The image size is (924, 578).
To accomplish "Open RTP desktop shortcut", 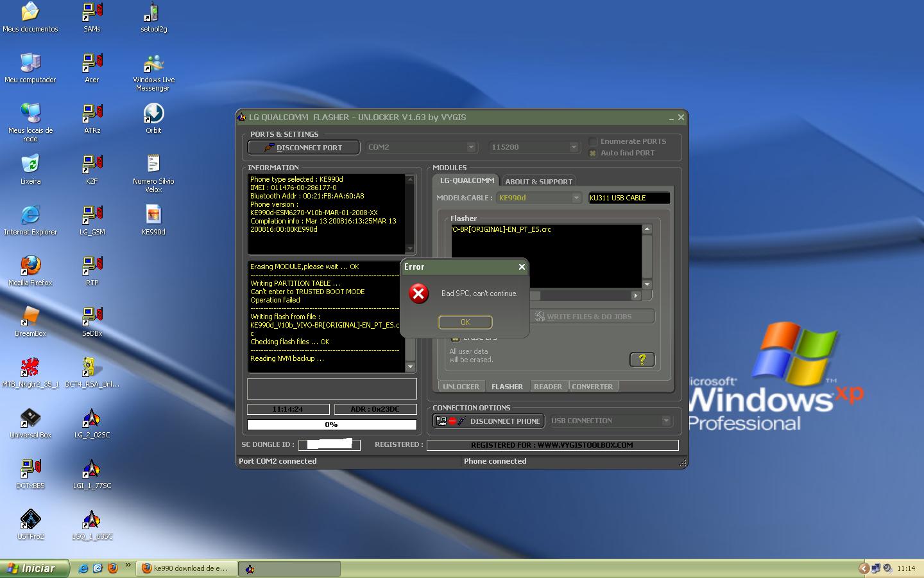I will point(92,271).
